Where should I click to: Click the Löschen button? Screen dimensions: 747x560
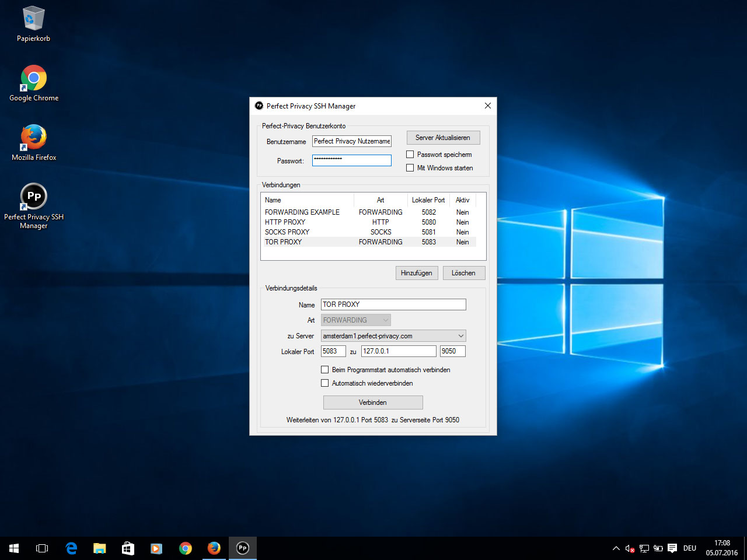click(x=463, y=273)
